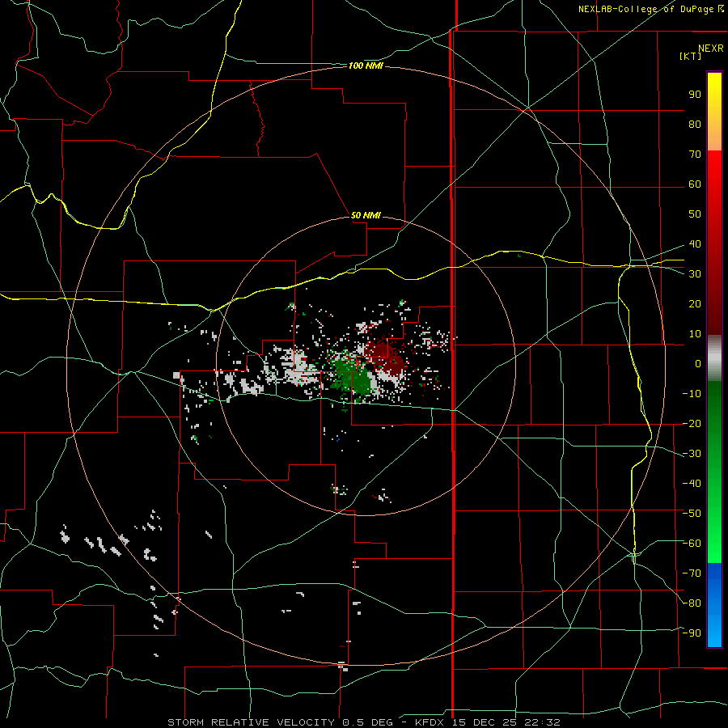Select the 10 value on the velocity scale
Screen dimensions: 728x728
tap(695, 334)
